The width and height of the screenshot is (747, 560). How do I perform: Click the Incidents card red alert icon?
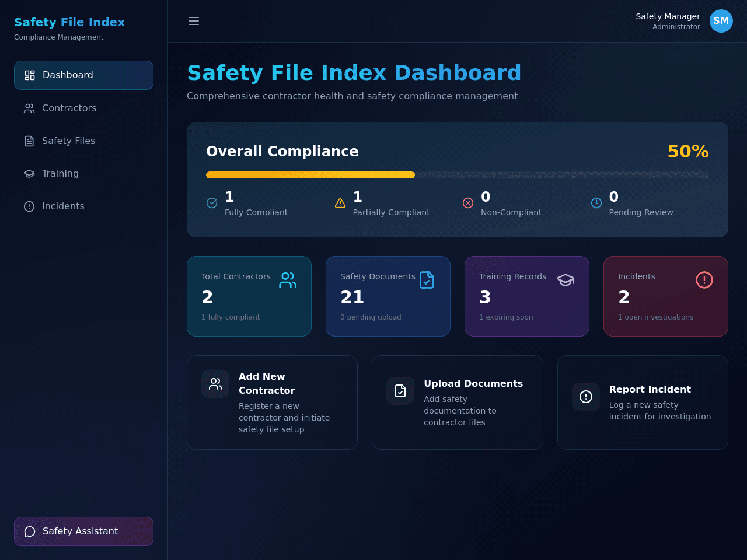704,280
